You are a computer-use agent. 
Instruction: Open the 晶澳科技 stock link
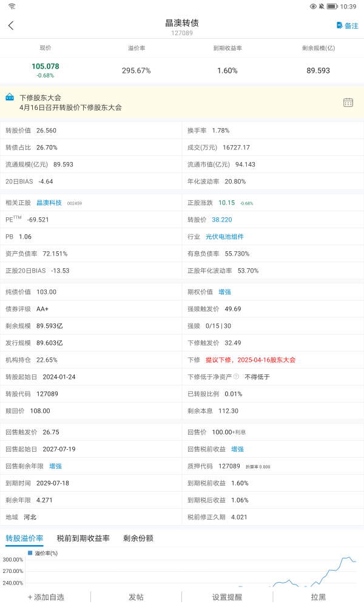coord(49,203)
